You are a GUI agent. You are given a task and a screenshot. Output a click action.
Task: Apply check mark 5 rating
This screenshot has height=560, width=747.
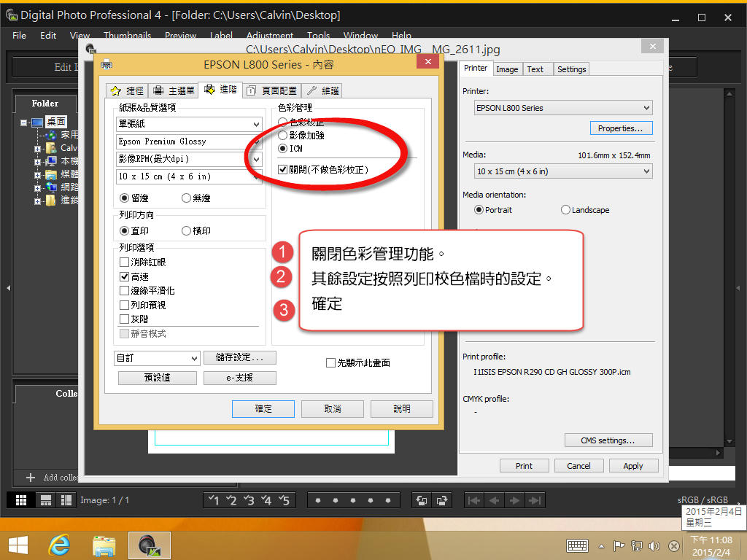284,500
